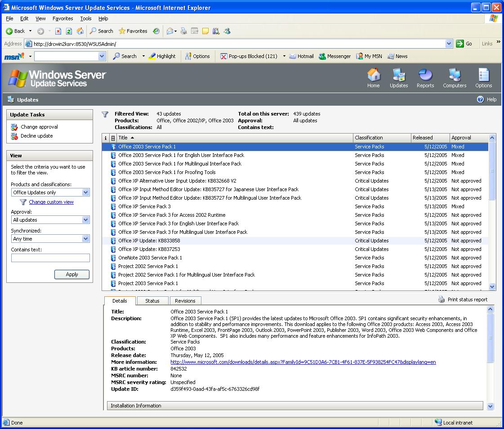Click inside the Contains text field

50,258
